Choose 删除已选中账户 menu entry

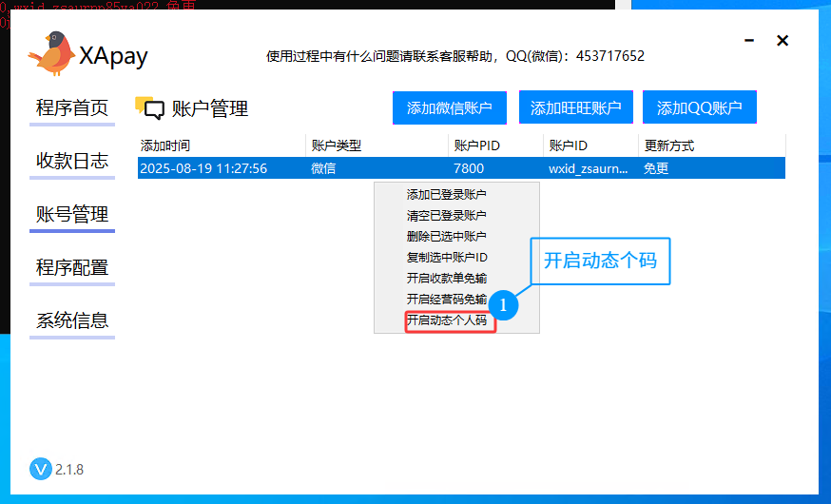[x=446, y=237]
